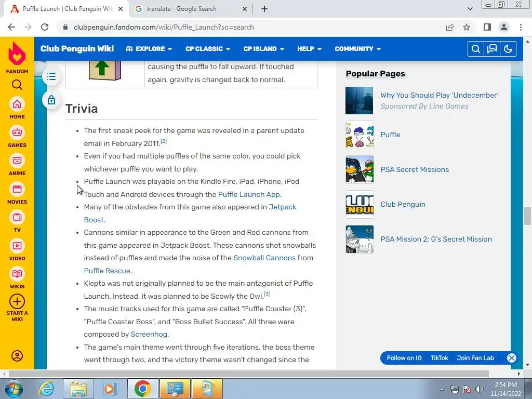
Task: Open Windows Explorer folder in taskbar
Action: [78, 389]
